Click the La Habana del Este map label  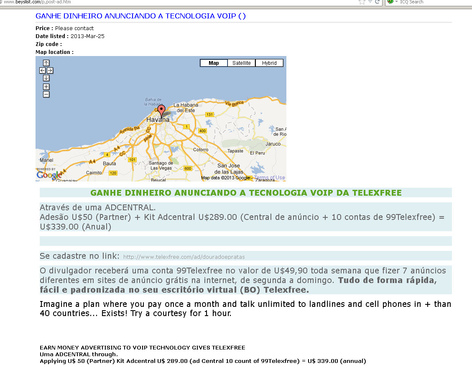pos(185,108)
